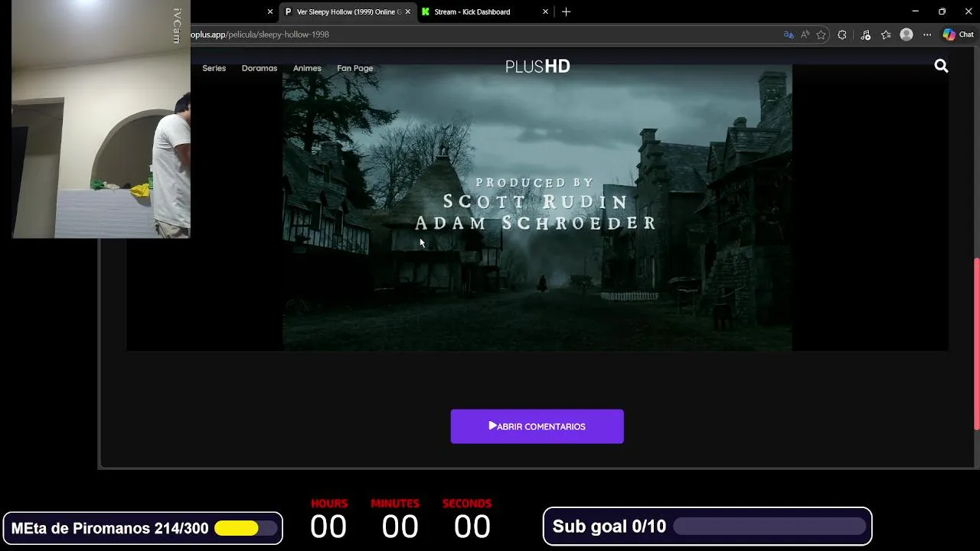Viewport: 980px width, 551px height.
Task: Click the media control music note icon
Action: 865,34
